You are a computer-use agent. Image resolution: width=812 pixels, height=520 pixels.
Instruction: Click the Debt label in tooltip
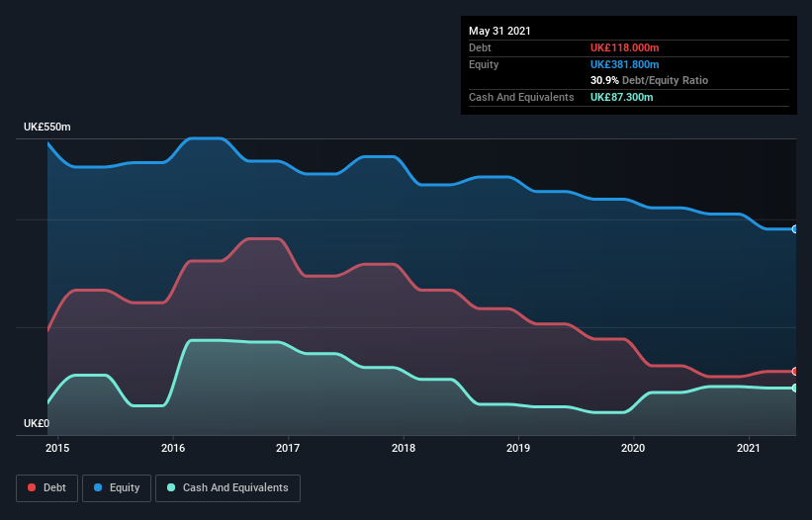[x=480, y=47]
